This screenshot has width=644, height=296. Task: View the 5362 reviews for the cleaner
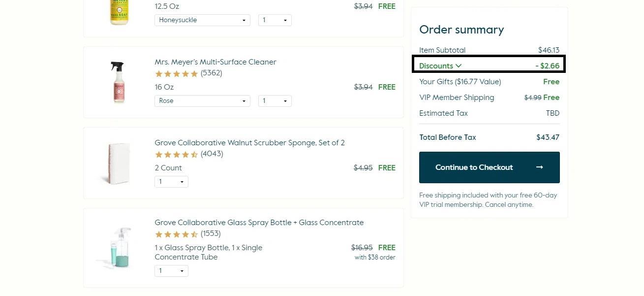click(x=211, y=73)
